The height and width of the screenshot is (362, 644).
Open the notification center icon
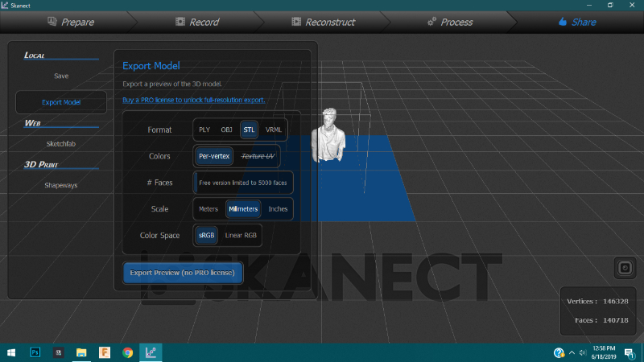click(x=630, y=352)
